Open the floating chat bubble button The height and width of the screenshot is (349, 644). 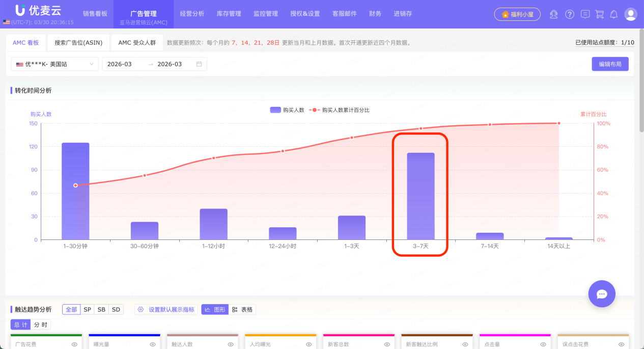pyautogui.click(x=602, y=294)
